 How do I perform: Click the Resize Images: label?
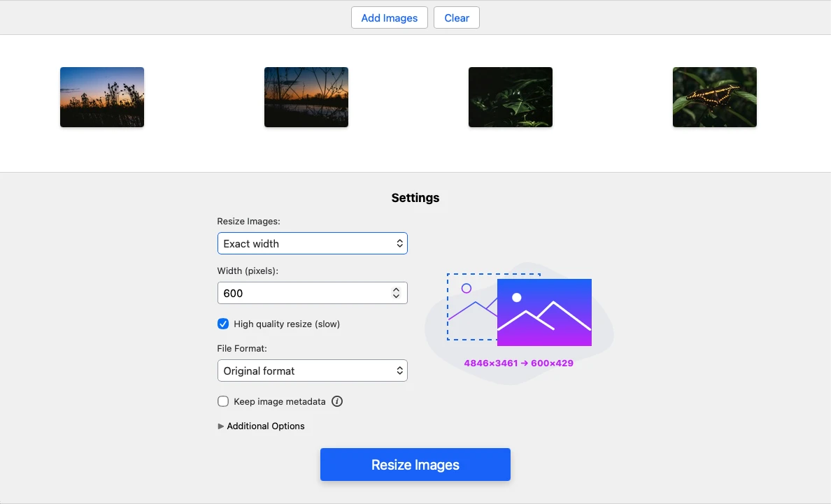[x=248, y=221]
